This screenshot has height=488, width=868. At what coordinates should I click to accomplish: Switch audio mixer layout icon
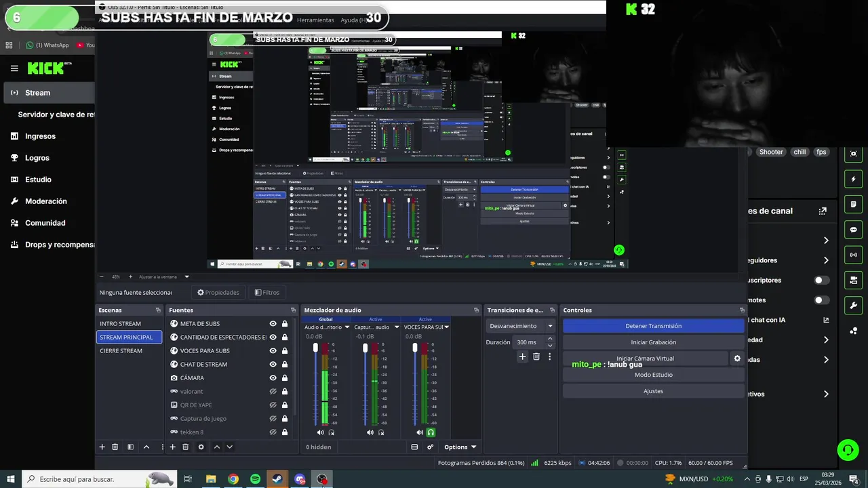[x=414, y=447]
